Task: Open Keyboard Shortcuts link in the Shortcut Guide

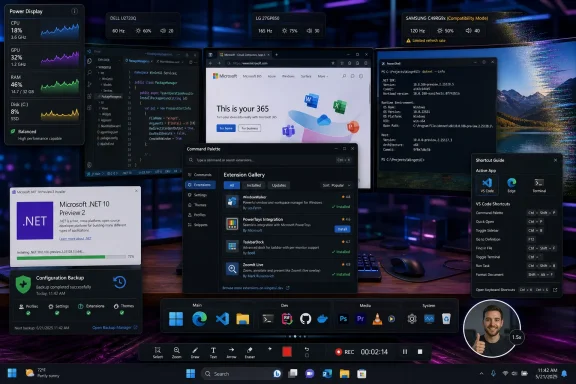Action: pos(496,290)
